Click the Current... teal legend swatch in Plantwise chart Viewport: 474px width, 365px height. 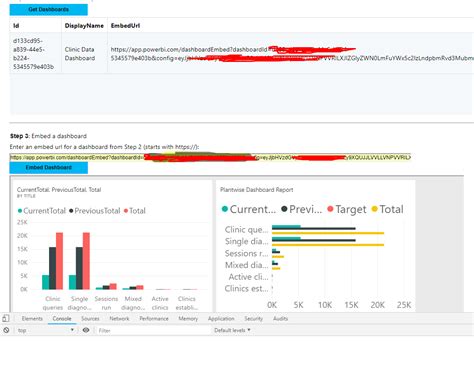click(225, 209)
